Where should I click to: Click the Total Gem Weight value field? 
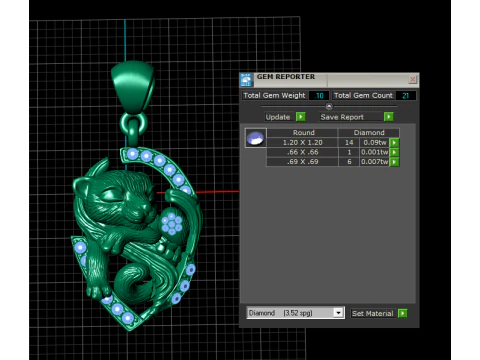point(319,96)
